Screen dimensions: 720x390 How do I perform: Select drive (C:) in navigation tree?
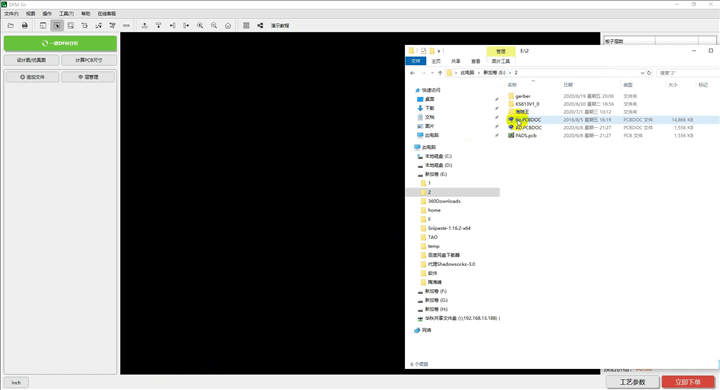tap(438, 156)
